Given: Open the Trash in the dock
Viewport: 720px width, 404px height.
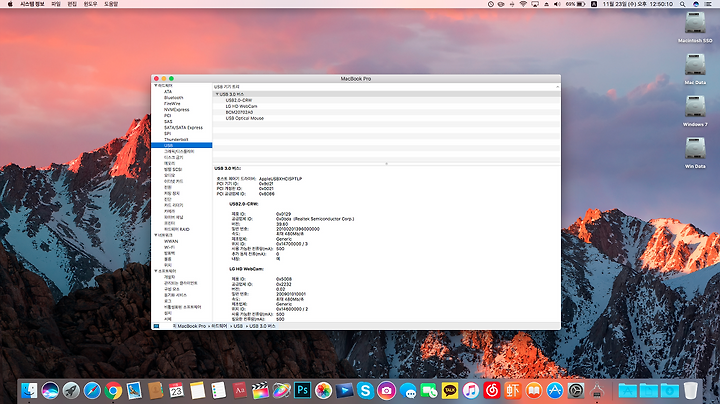Looking at the screenshot, I should click(x=691, y=391).
